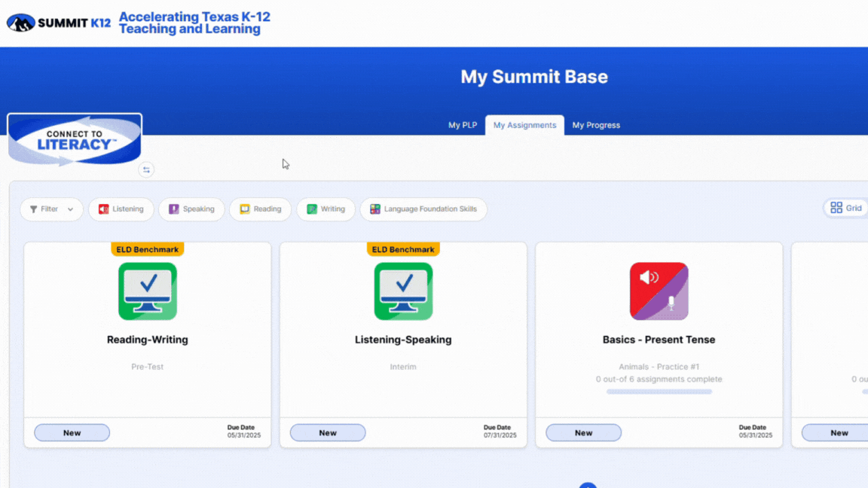Click the My Summit Base heading
Screen dimensions: 868x488
534,77
